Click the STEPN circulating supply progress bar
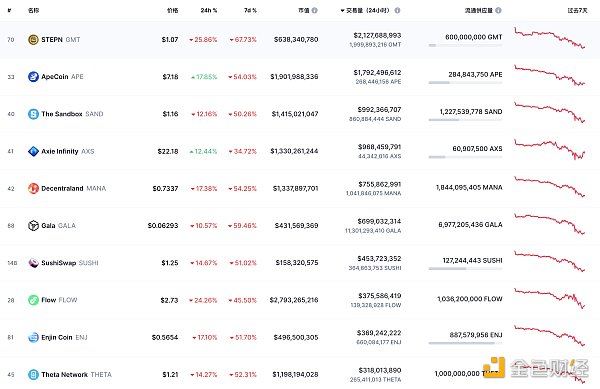Image resolution: width=600 pixels, height=389 pixels. click(x=465, y=46)
